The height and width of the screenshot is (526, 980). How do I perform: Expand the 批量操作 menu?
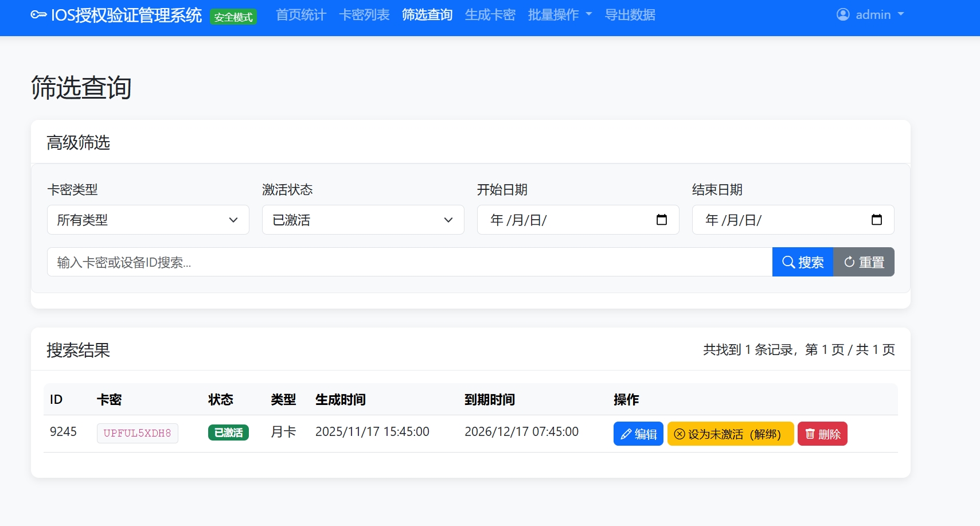click(559, 15)
